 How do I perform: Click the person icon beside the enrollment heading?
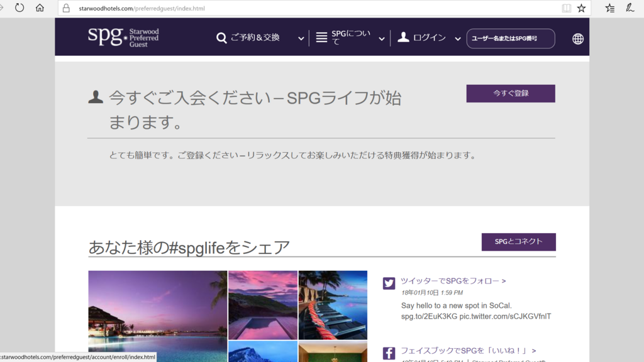point(96,97)
